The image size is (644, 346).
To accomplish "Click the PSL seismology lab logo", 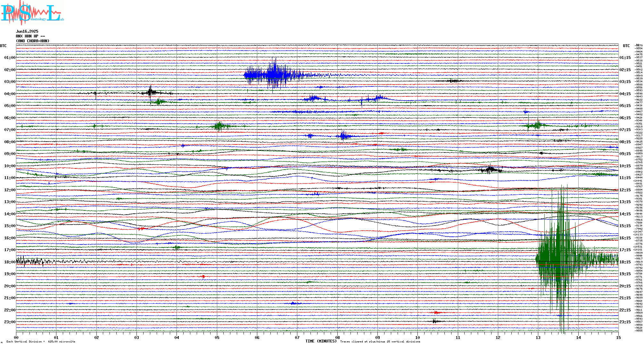I will [32, 13].
